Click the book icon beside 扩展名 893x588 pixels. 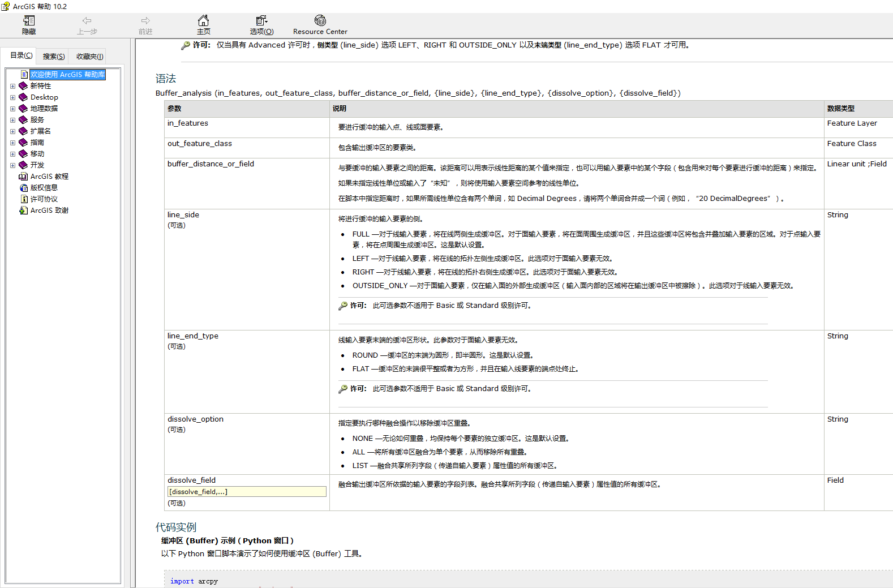coord(23,131)
